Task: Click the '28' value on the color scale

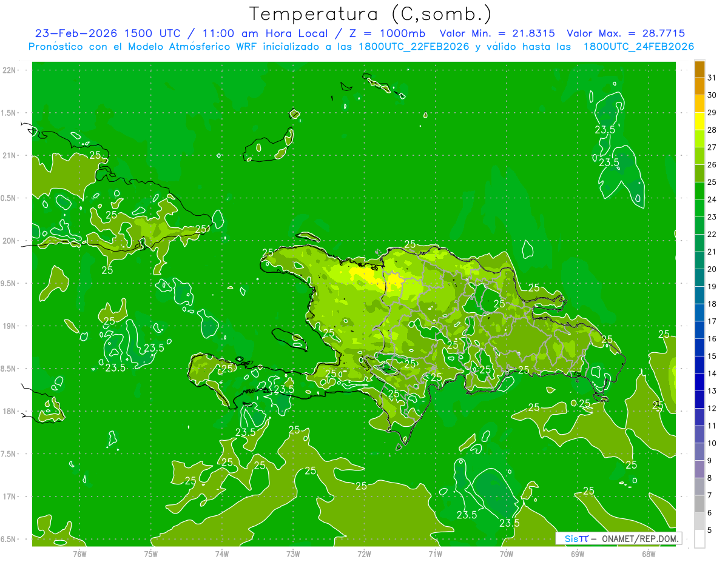Action: point(712,130)
